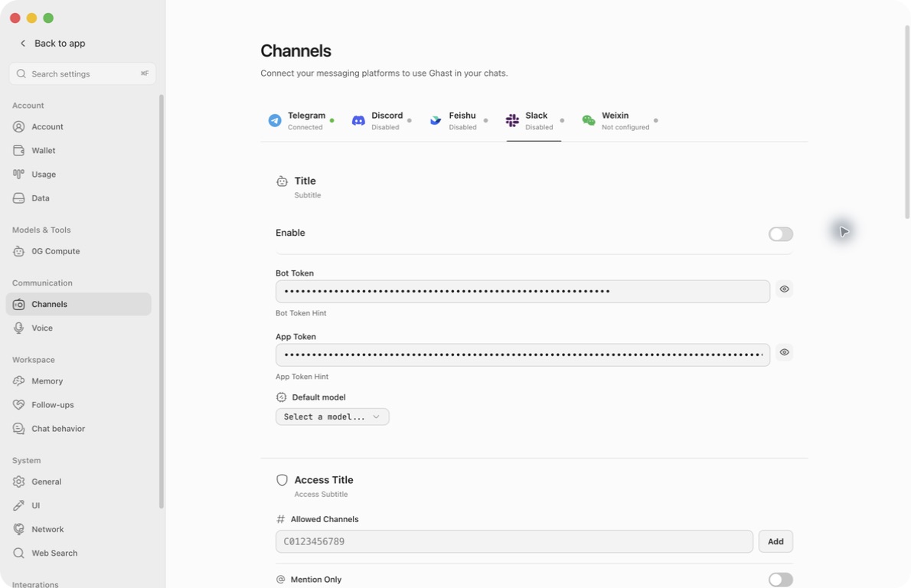The image size is (911, 588).
Task: Click the Telegram paper plane logo
Action: tap(275, 120)
